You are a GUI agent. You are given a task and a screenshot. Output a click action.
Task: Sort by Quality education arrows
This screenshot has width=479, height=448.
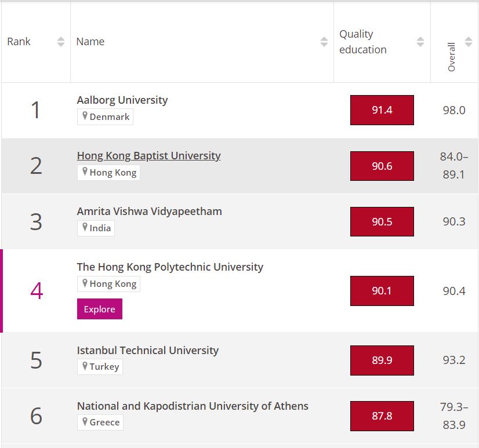pos(420,42)
